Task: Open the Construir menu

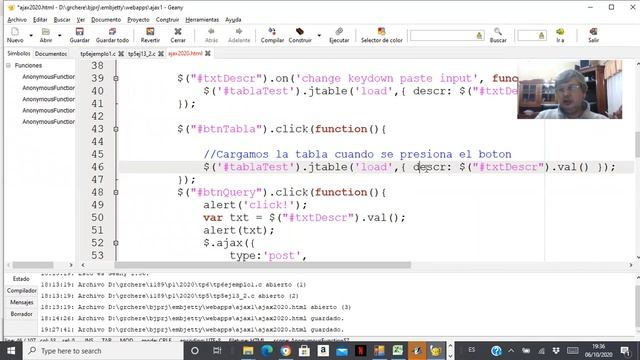Action: 167,20
